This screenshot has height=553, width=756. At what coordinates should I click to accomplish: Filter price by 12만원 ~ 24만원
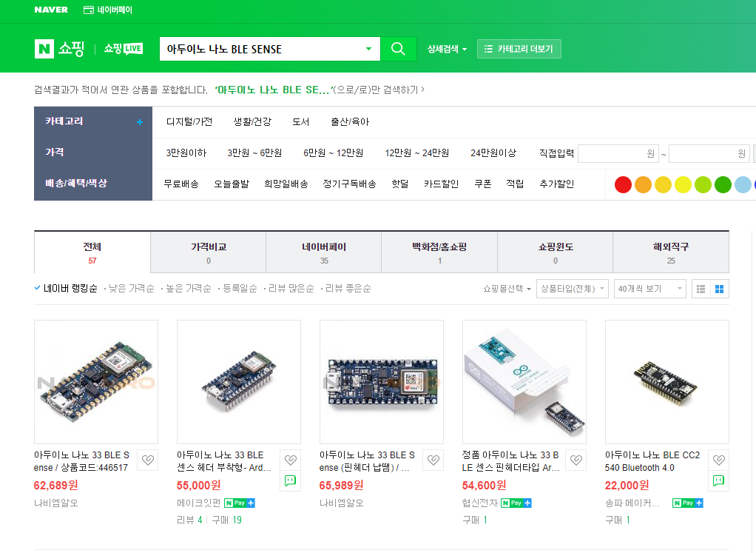(x=417, y=153)
